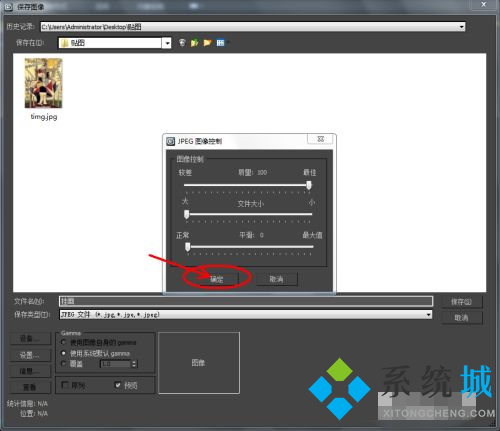This screenshot has width=500, height=431.
Task: Click the gamma override value field
Action: tap(116, 364)
